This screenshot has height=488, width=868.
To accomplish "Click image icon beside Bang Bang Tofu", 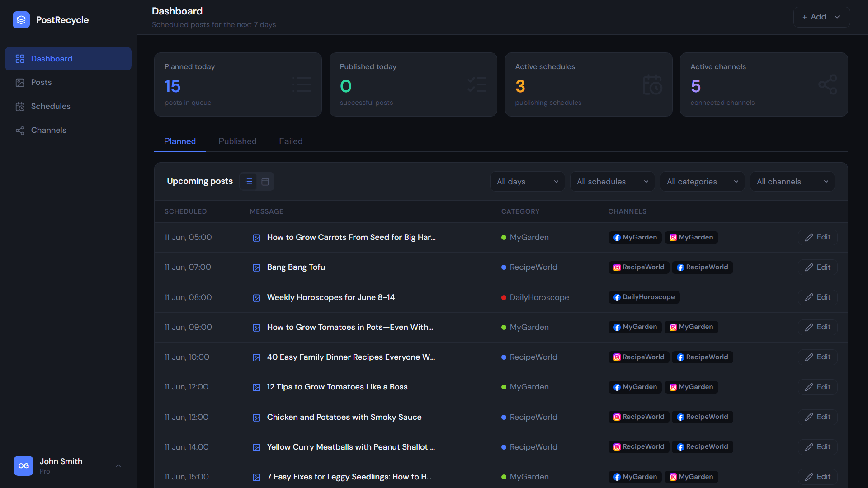I will [x=256, y=267].
